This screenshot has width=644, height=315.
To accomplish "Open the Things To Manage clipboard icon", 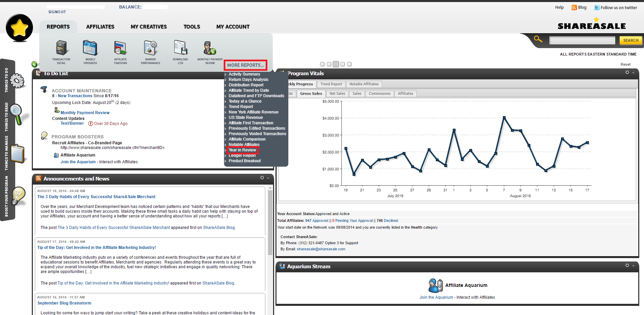I will [17, 154].
